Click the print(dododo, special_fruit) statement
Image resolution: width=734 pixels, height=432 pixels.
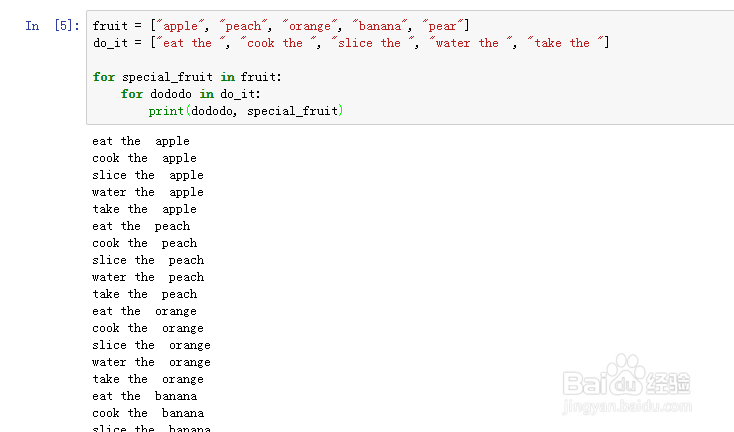245,111
